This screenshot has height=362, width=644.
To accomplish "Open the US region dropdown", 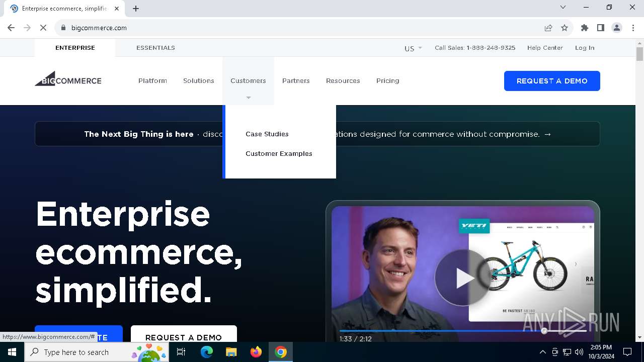I will [x=413, y=48].
